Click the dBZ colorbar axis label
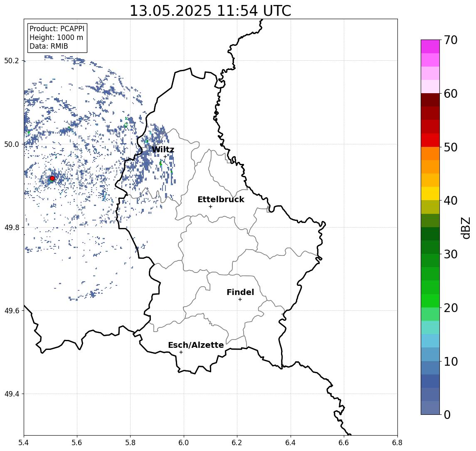Screen dimensions: 476x451 tap(465, 228)
